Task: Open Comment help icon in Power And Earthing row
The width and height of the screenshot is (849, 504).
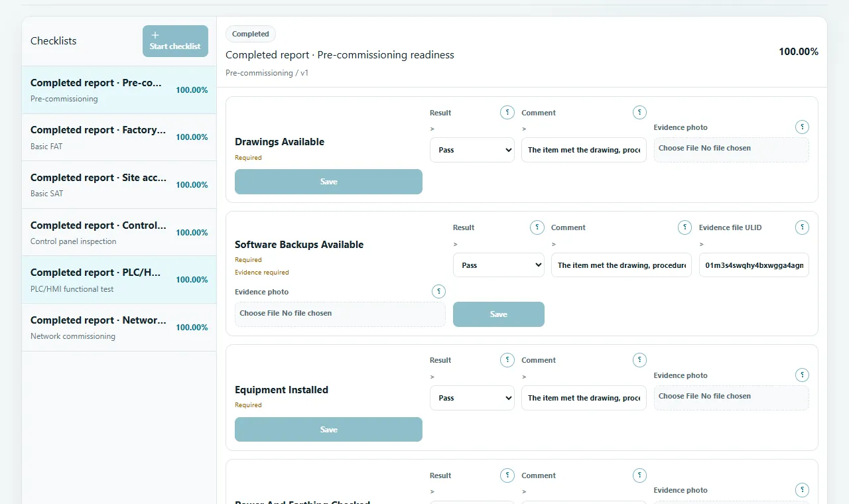Action: click(639, 475)
